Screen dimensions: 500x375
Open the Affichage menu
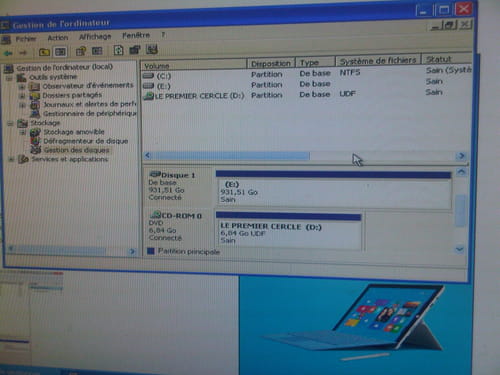95,36
